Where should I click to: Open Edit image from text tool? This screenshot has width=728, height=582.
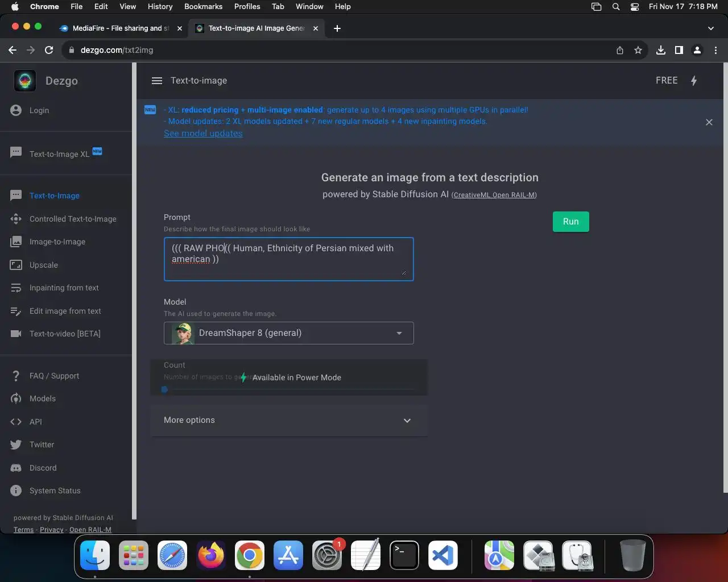(x=66, y=311)
